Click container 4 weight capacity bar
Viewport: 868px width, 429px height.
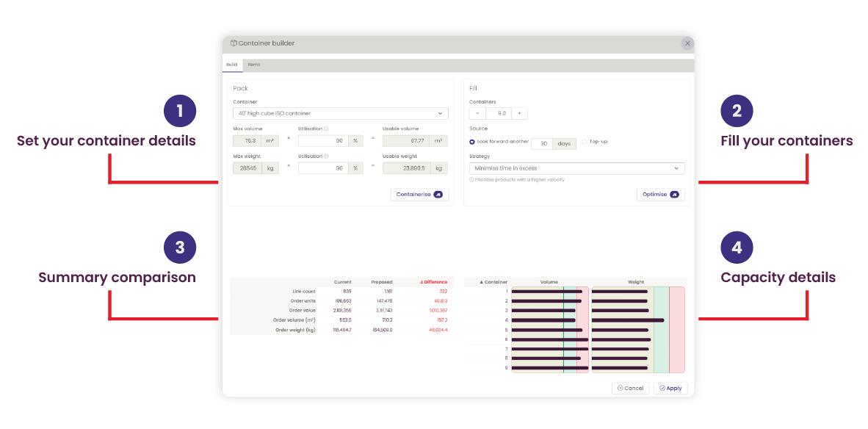click(x=628, y=320)
